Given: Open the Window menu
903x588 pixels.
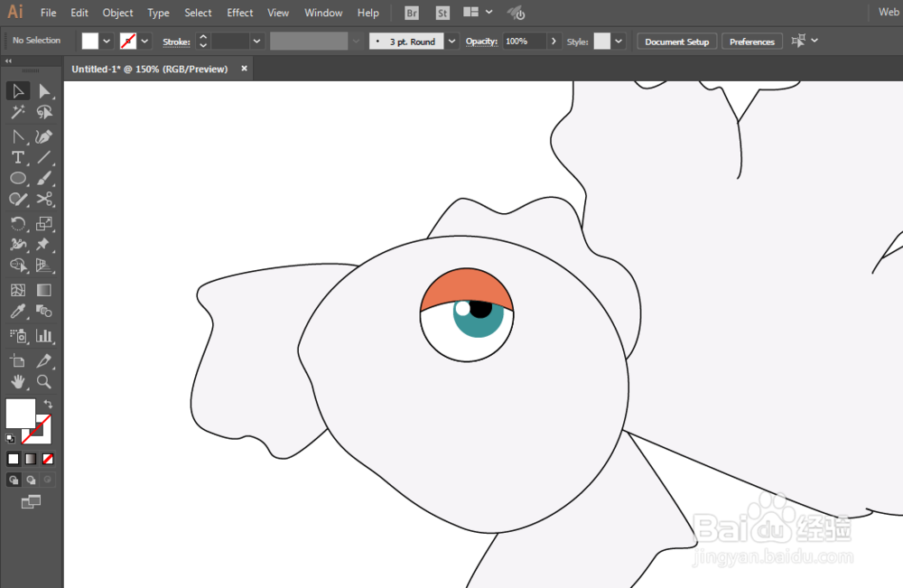Looking at the screenshot, I should click(323, 13).
